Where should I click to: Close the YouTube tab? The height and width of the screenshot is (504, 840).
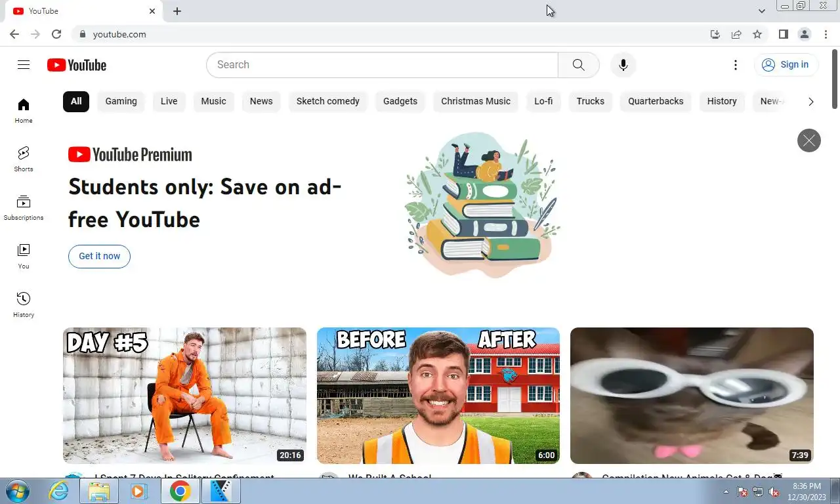(152, 11)
